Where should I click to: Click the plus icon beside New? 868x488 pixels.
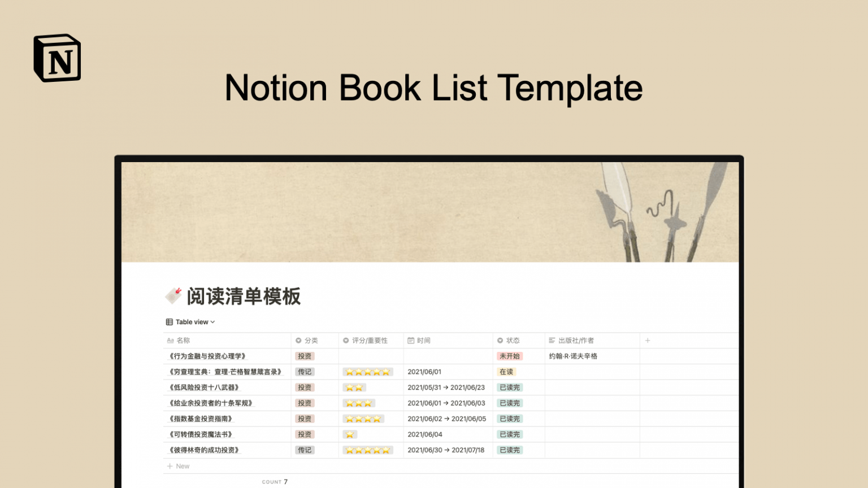pos(170,466)
